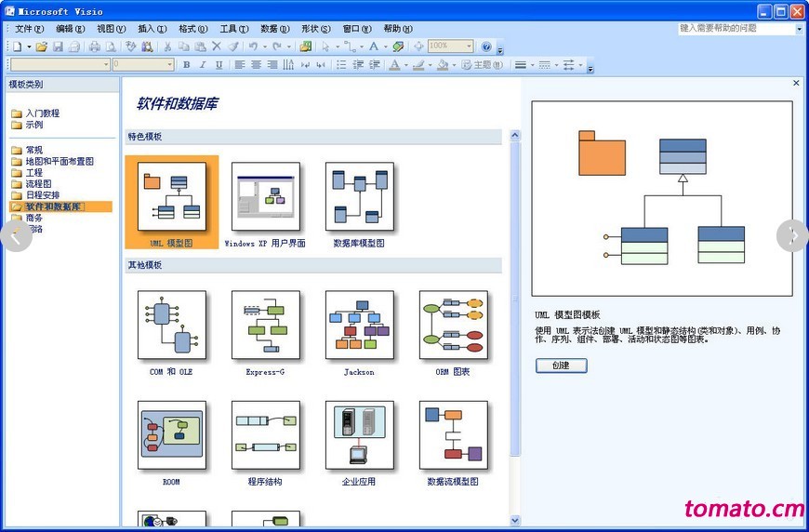The width and height of the screenshot is (809, 532).
Task: Choose the COM 和 OLE template
Action: (x=171, y=333)
